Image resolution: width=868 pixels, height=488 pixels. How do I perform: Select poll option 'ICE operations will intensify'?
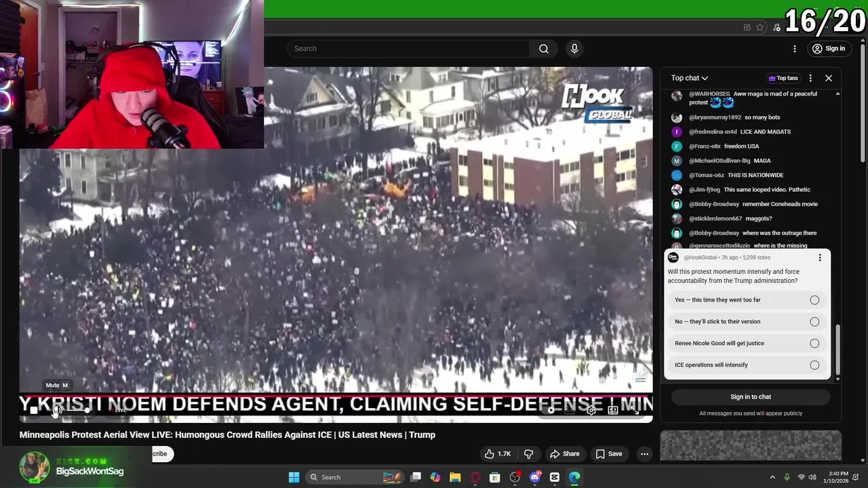747,365
